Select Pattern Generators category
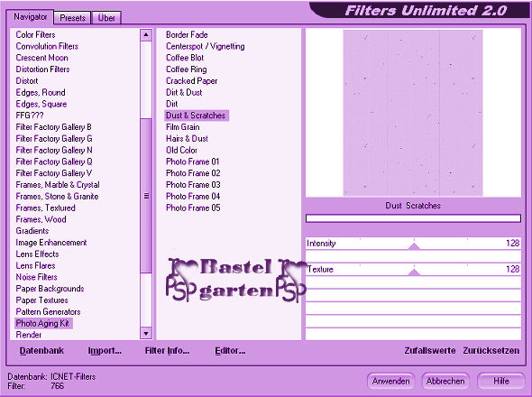This screenshot has width=532, height=397. (x=48, y=312)
